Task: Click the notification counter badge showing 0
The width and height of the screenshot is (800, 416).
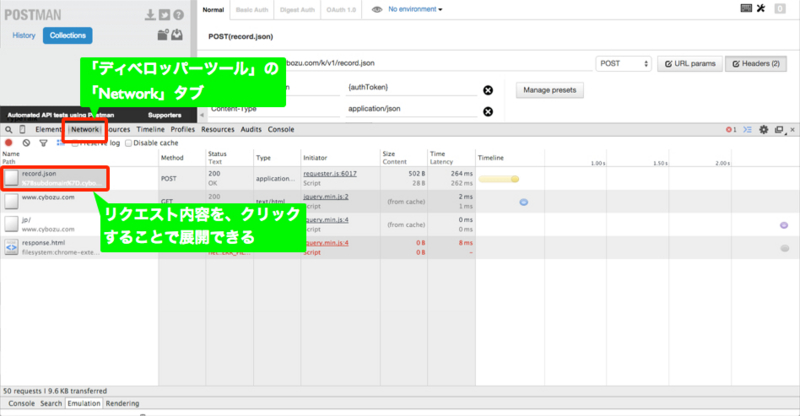Action: 780,9
